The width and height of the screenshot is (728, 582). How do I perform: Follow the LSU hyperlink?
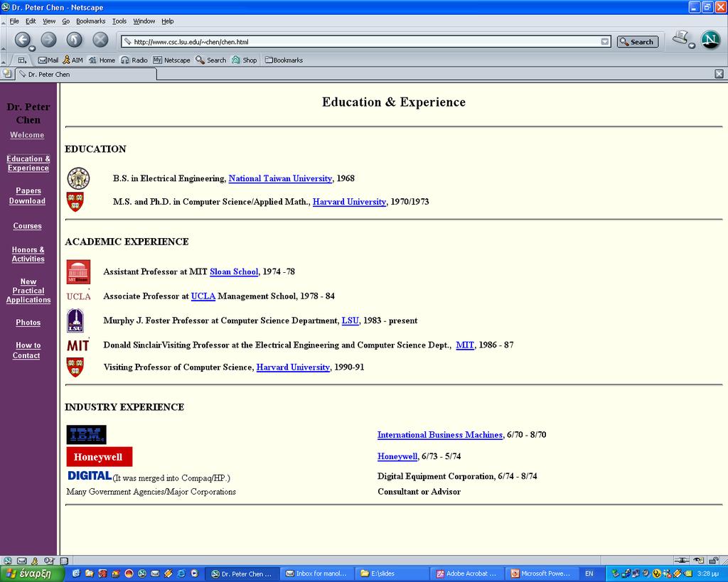(350, 320)
